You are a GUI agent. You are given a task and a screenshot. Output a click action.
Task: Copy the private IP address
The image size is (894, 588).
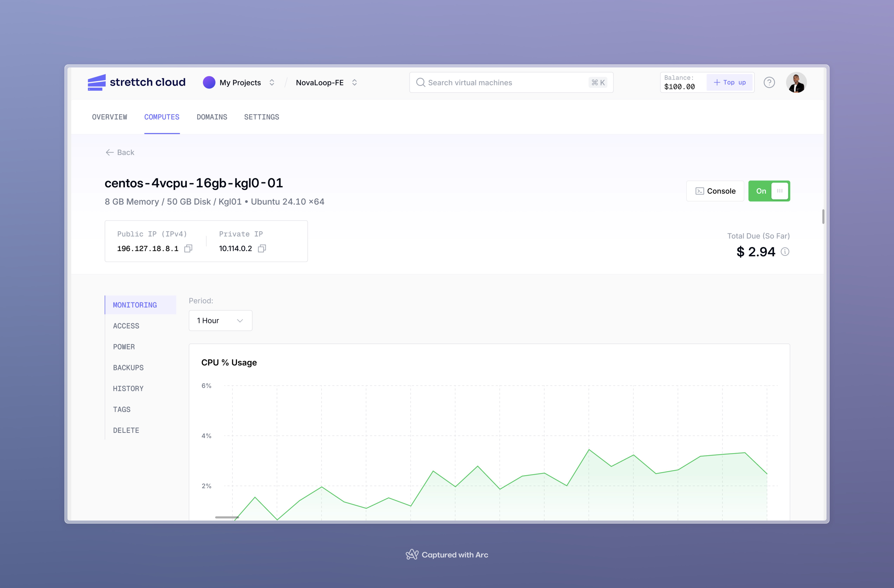(262, 249)
